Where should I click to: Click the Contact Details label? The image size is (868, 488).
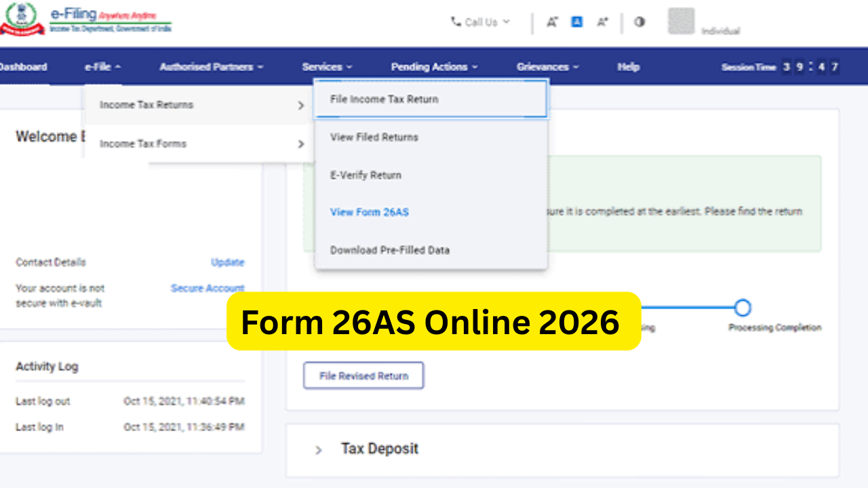[x=51, y=262]
